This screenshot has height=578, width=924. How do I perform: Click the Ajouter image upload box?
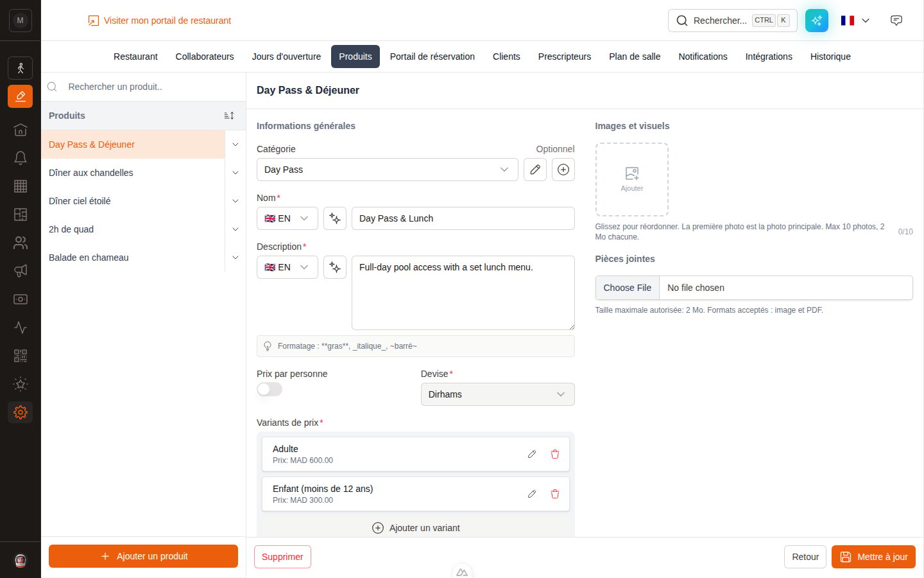click(x=632, y=179)
